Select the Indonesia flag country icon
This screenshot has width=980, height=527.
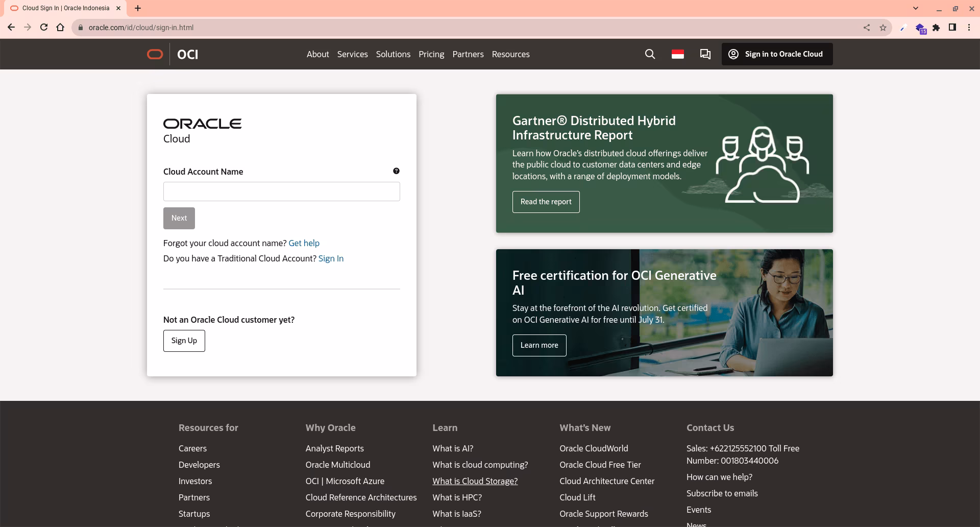click(678, 54)
